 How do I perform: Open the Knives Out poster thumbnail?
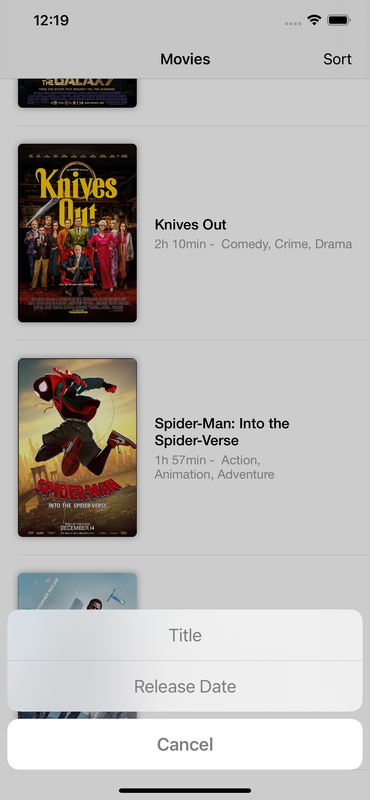pyautogui.click(x=78, y=233)
